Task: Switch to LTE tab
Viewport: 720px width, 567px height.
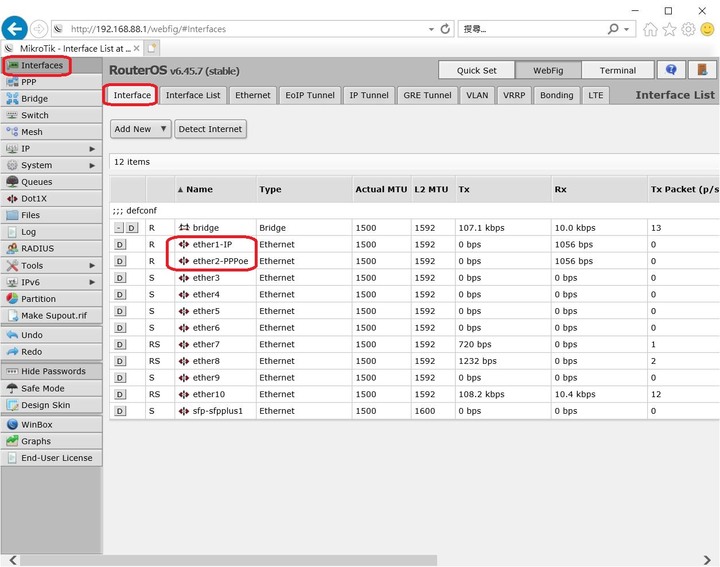Action: pos(596,95)
